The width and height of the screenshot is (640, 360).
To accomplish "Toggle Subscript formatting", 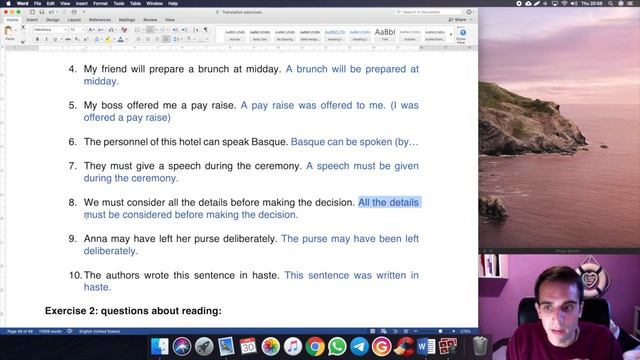I will 77,39.
